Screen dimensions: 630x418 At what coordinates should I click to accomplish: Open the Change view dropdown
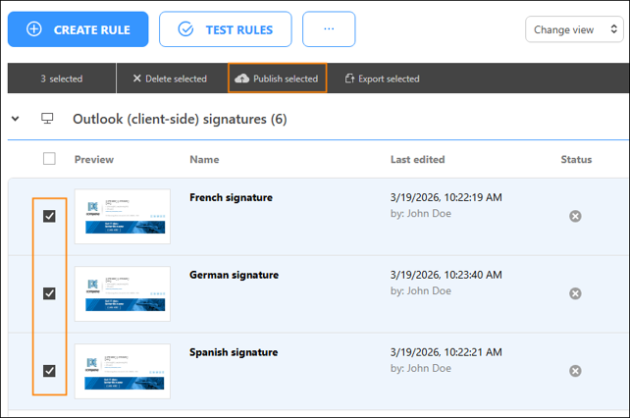(x=574, y=29)
